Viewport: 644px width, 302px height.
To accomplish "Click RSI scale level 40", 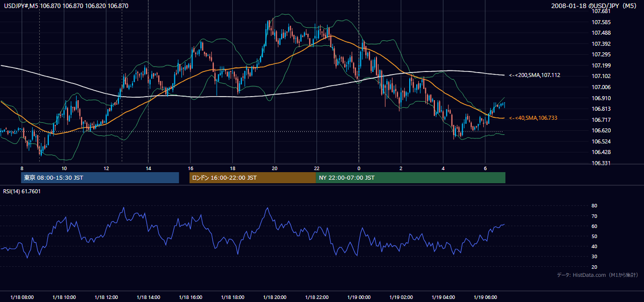I will (x=594, y=246).
